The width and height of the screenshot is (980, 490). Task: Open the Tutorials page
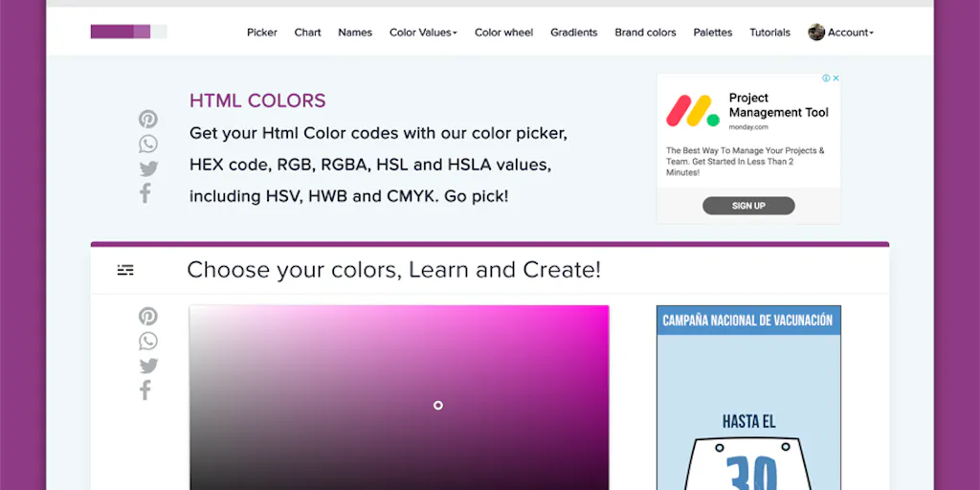769,33
